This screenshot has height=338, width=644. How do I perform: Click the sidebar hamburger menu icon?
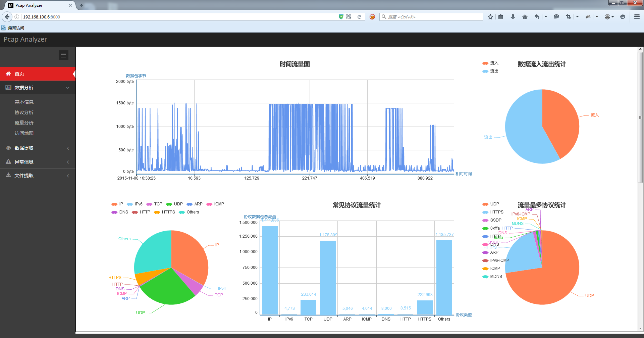63,55
